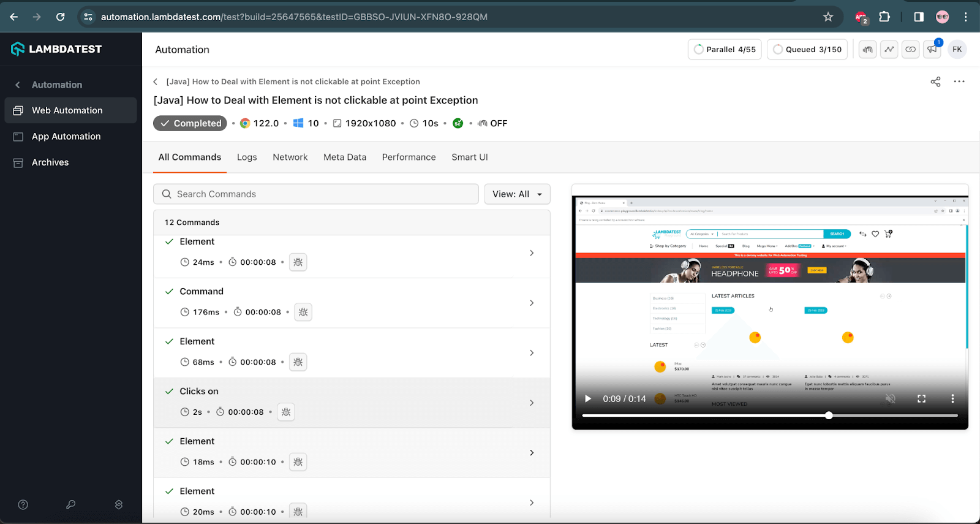Expand the 68ms Element command

point(532,353)
